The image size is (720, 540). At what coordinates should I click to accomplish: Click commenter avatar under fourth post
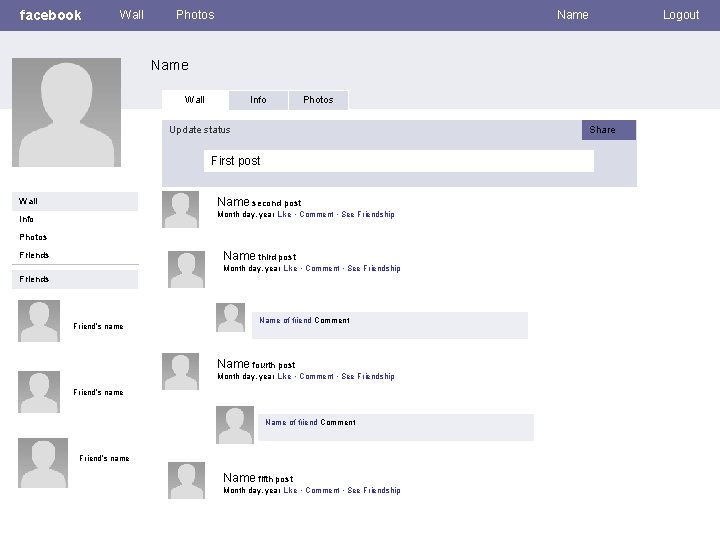click(x=235, y=425)
